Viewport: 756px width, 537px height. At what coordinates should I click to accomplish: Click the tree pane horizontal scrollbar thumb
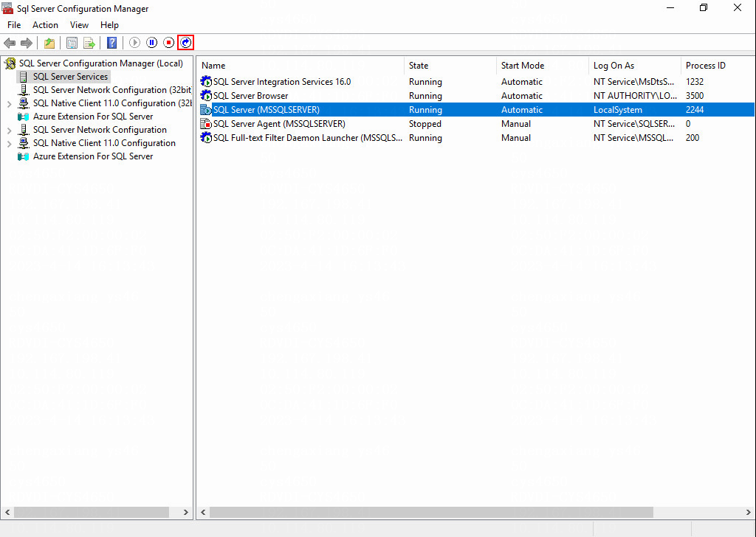click(92, 513)
